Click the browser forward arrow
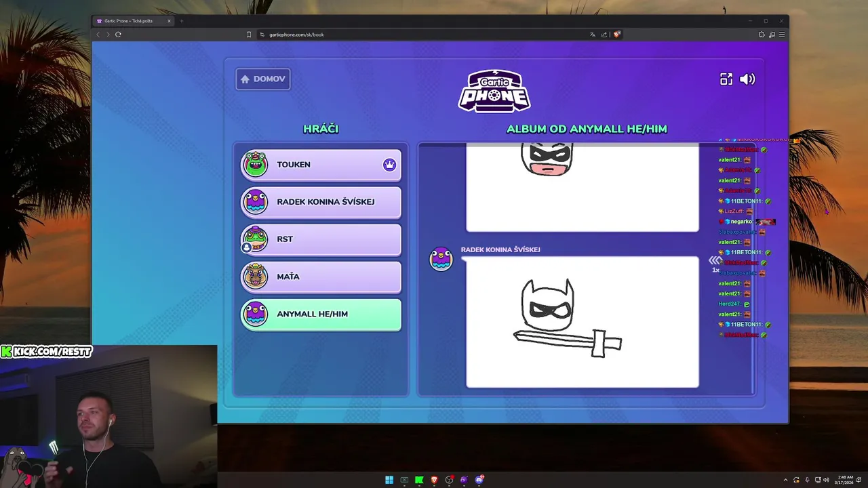This screenshot has height=488, width=868. [x=107, y=35]
